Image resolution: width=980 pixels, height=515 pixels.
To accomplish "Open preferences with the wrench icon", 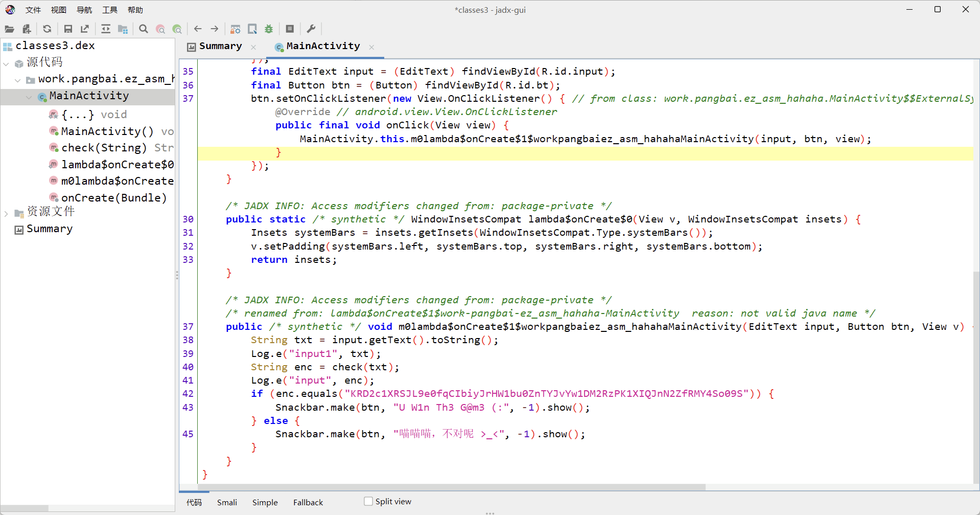I will click(311, 29).
